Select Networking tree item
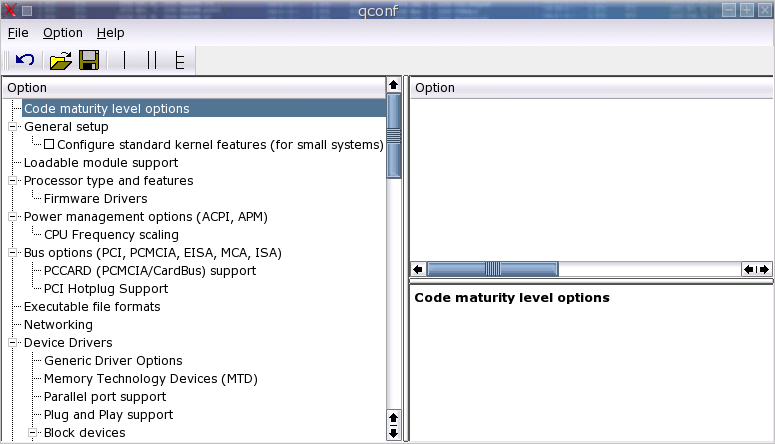 point(58,325)
